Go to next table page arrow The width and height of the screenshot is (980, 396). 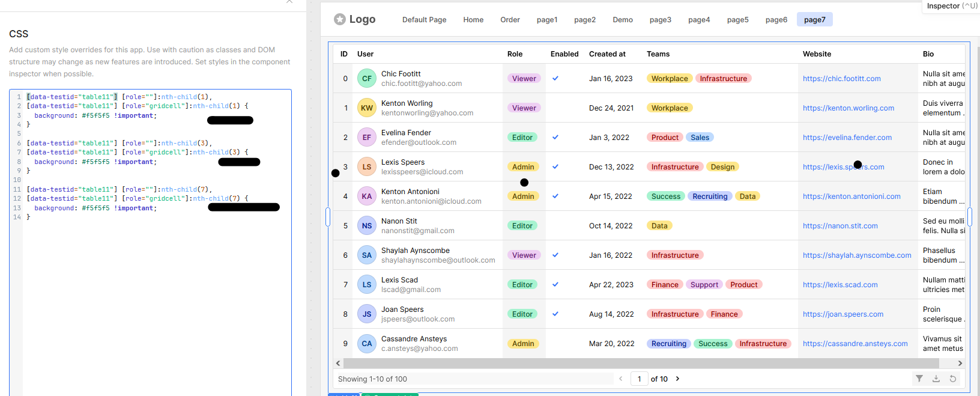(x=677, y=379)
